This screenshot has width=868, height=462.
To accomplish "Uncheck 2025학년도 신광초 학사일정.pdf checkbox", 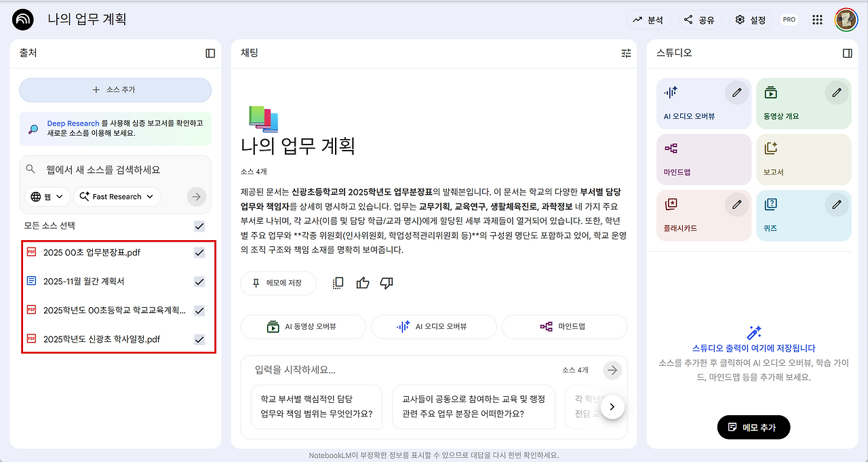I will pos(199,339).
